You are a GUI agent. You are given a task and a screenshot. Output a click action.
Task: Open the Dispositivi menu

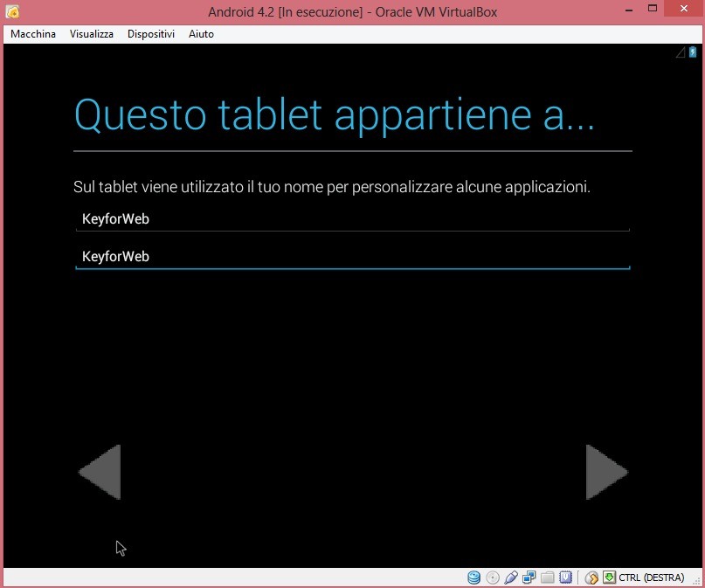[x=151, y=34]
